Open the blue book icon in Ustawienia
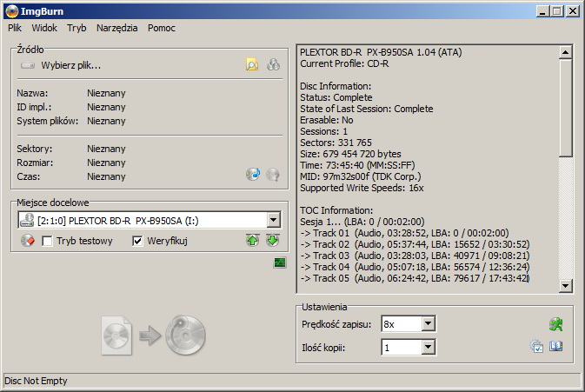The height and width of the screenshot is (392, 585). pyautogui.click(x=556, y=346)
